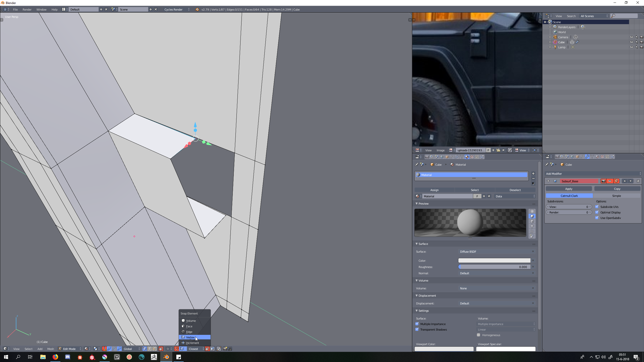Open the Add Modifier dropdown

[593, 173]
